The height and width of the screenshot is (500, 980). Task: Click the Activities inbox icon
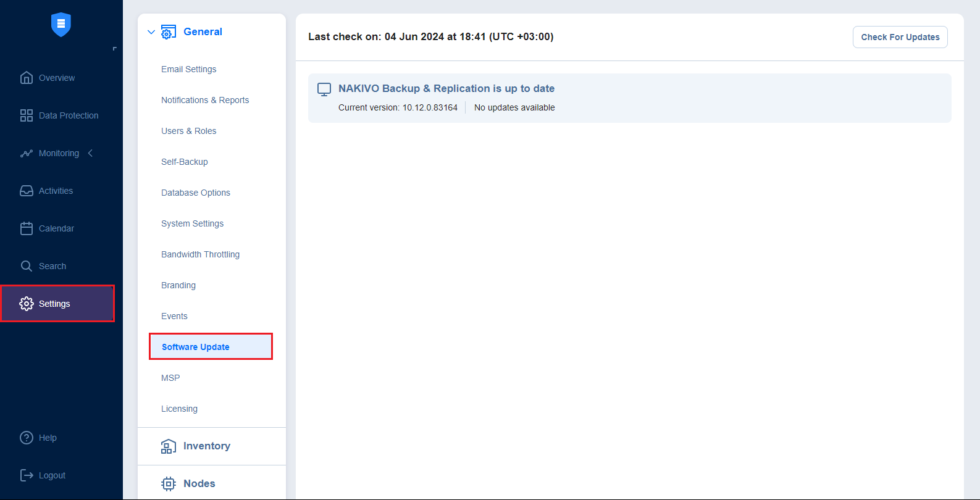coord(27,191)
